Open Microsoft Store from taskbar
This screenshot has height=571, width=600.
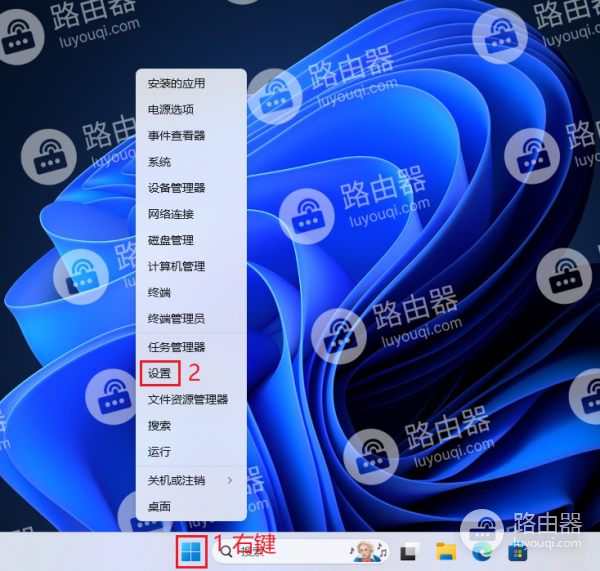(517, 552)
